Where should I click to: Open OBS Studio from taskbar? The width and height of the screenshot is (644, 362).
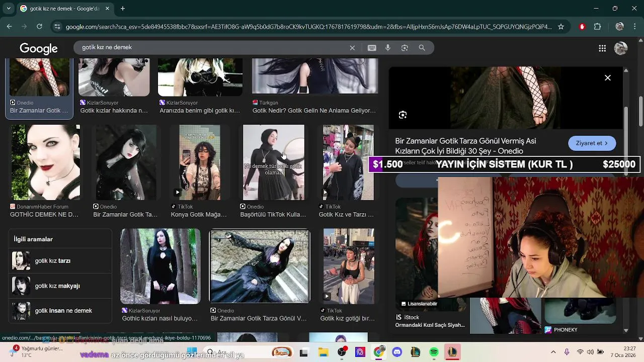(x=342, y=352)
